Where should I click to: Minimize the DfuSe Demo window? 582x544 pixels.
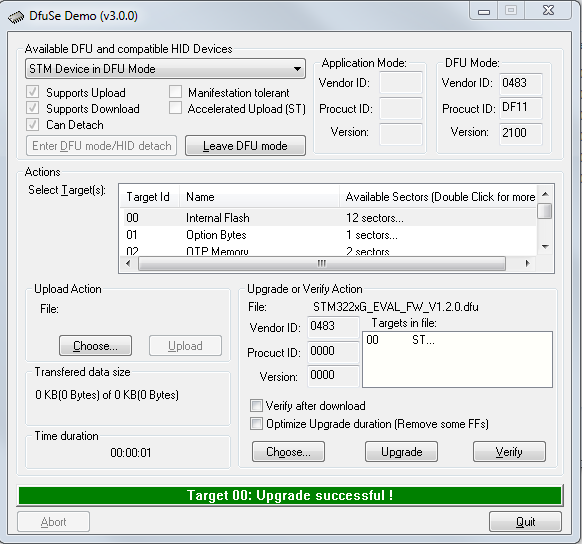pos(484,11)
